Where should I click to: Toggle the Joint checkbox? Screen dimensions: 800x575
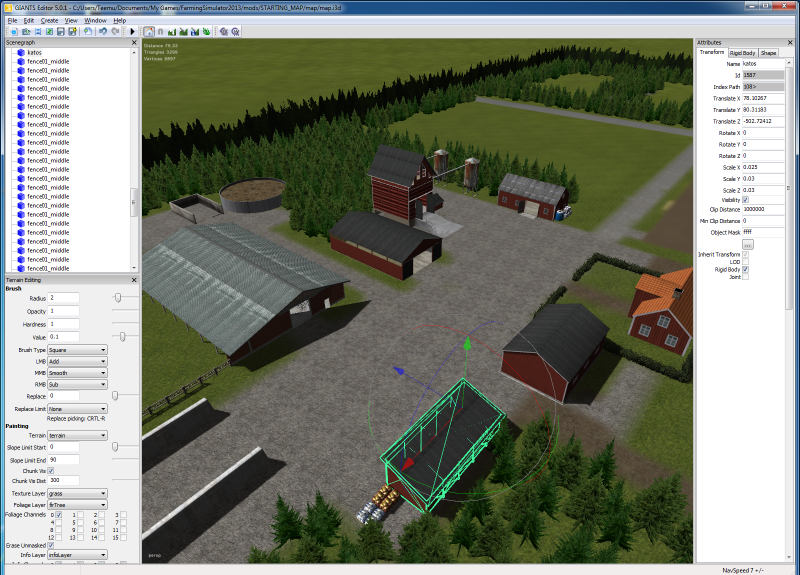coord(746,277)
